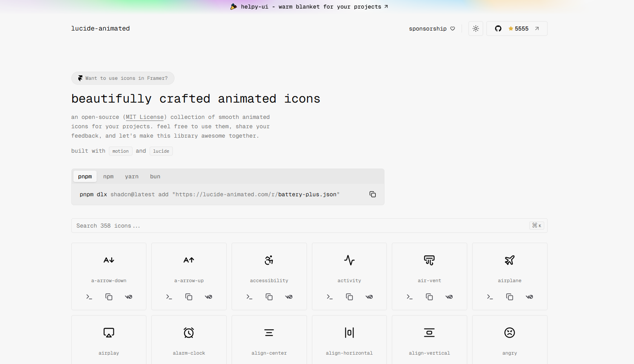The image size is (634, 364).
Task: Toggle the light/dark theme
Action: (x=475, y=29)
